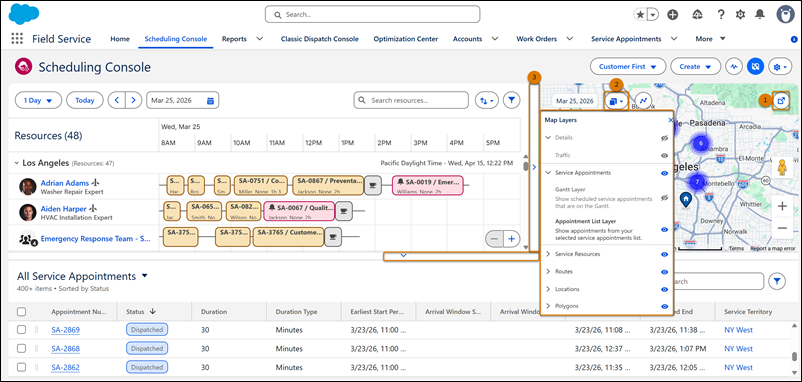Click the Search resources field
The height and width of the screenshot is (382, 802).
[411, 100]
